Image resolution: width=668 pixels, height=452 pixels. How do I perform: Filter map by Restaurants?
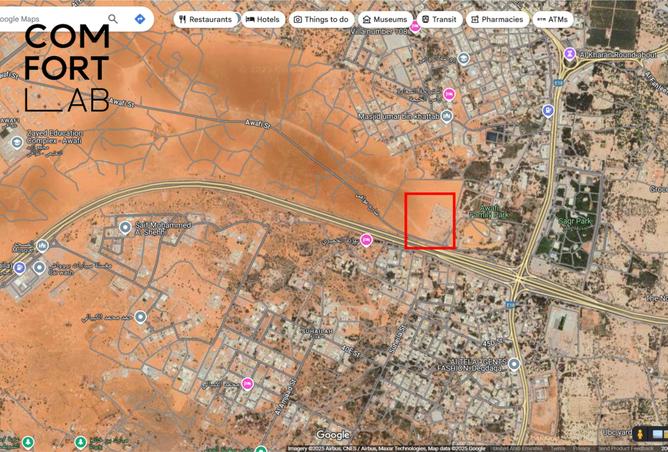[x=206, y=19]
